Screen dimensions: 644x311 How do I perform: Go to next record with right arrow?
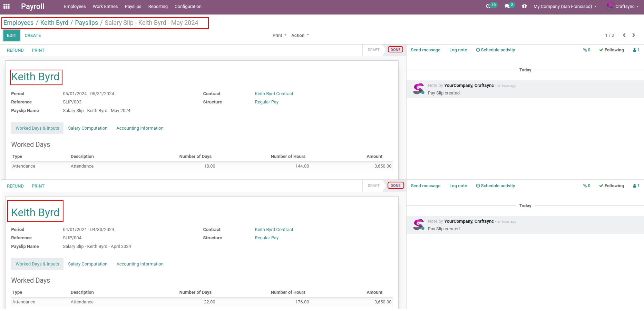tap(634, 35)
